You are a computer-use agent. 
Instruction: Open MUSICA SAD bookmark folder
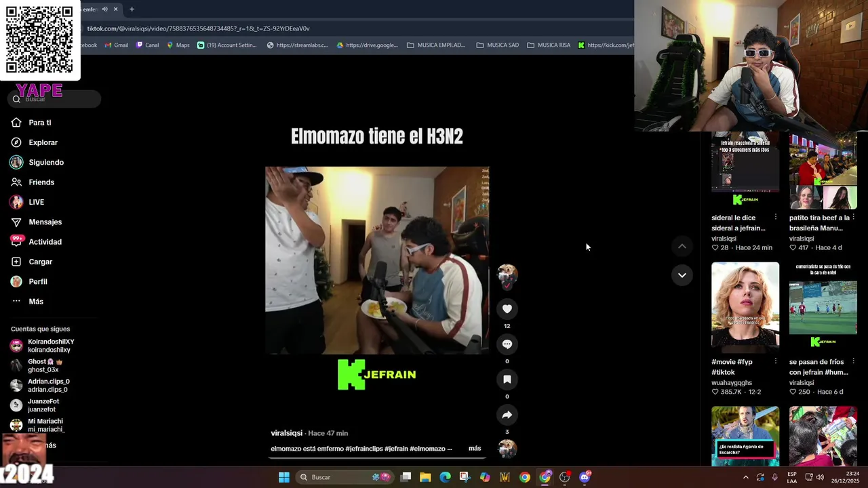click(497, 45)
